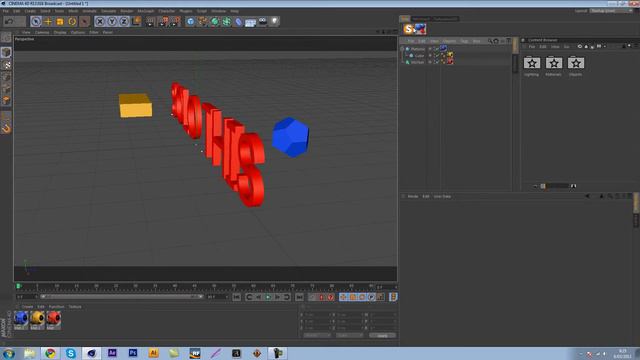Open the green Array modeling objects icon
The width and height of the screenshot is (640, 360).
tap(227, 21)
